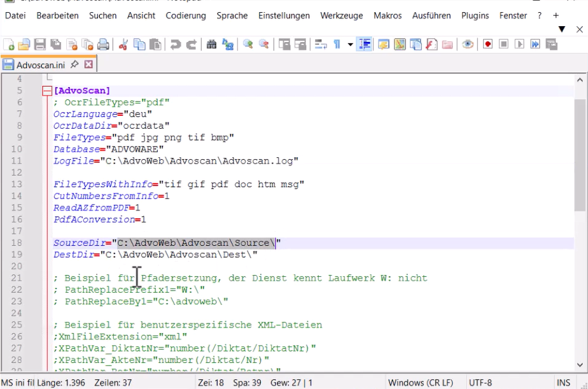
Task: Open the ? help menu
Action: point(539,15)
